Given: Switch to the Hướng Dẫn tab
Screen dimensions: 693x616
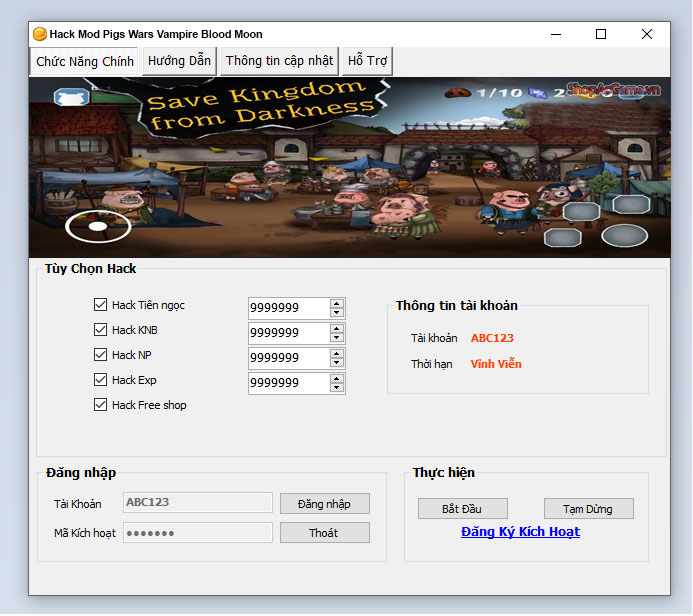Looking at the screenshot, I should (179, 61).
